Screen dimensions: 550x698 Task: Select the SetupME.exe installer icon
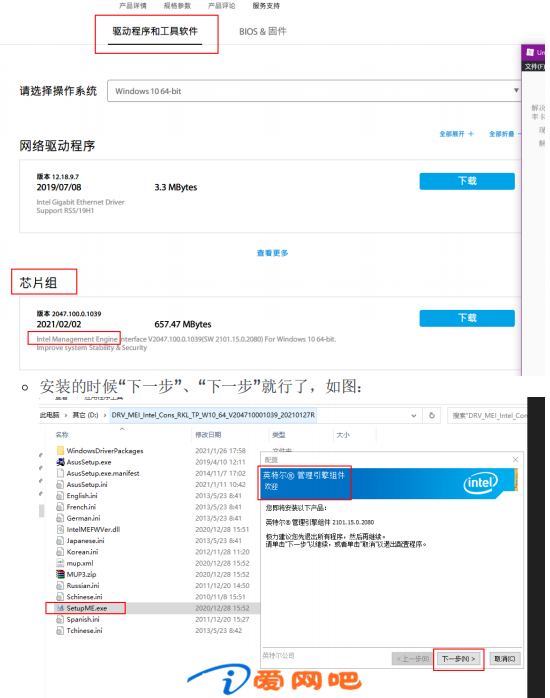[61, 608]
